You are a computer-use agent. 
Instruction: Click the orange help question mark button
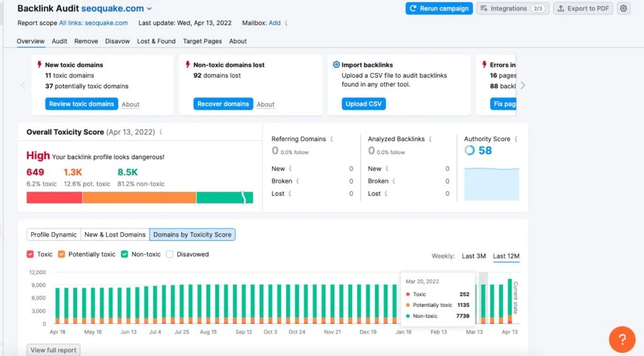pyautogui.click(x=622, y=340)
